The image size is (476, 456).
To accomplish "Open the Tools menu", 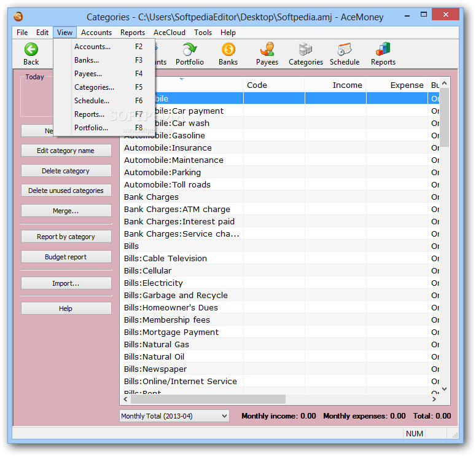I will (203, 33).
